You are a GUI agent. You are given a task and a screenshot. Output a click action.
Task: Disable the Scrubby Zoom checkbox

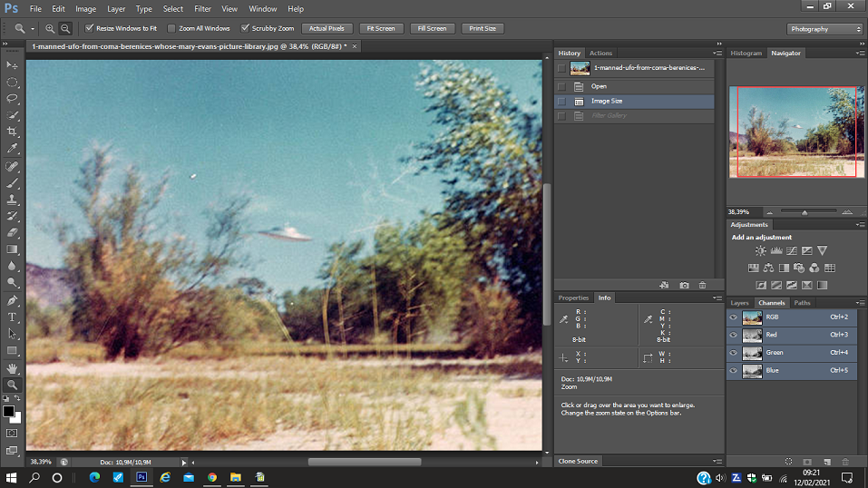click(245, 29)
